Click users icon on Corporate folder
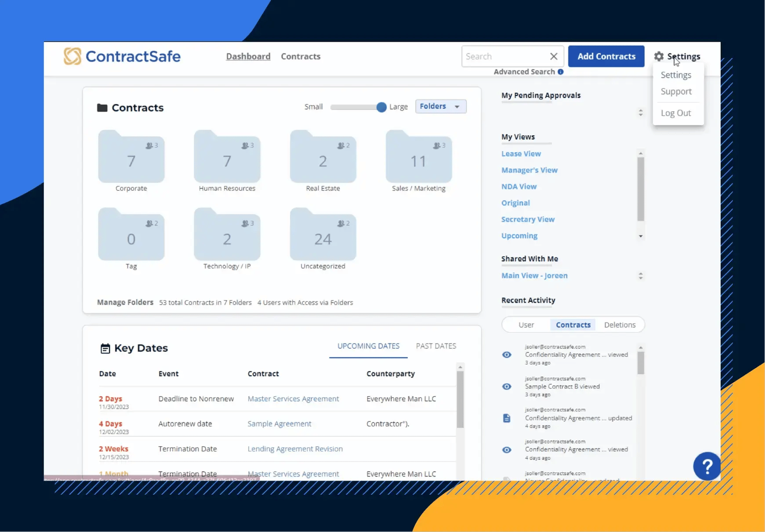Screen dimensions: 765x532 pyautogui.click(x=149, y=145)
